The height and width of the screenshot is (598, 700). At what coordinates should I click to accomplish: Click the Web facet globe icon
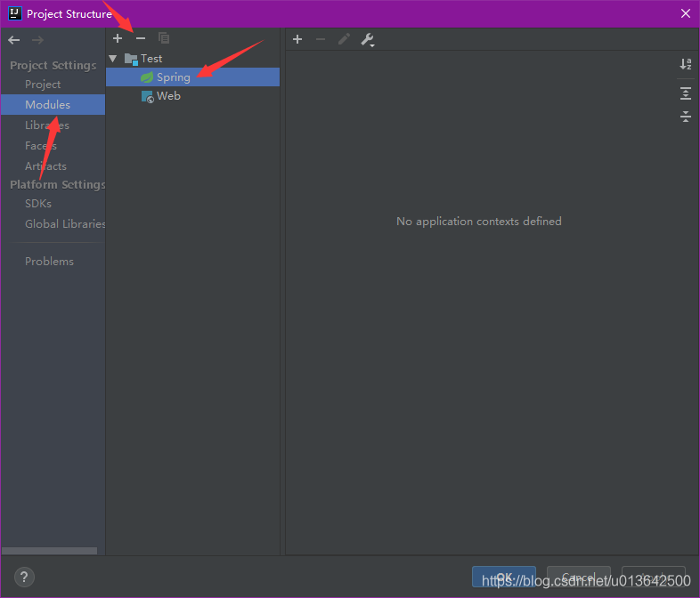tap(147, 96)
